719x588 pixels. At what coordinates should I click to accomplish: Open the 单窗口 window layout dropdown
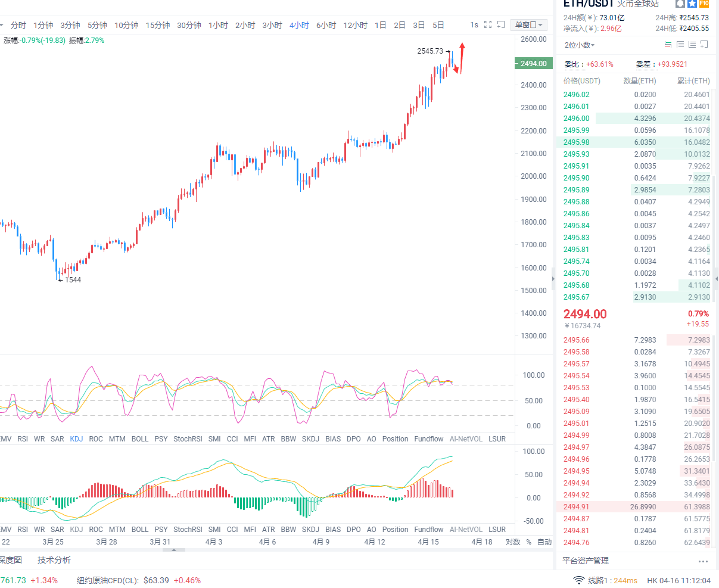pos(529,24)
